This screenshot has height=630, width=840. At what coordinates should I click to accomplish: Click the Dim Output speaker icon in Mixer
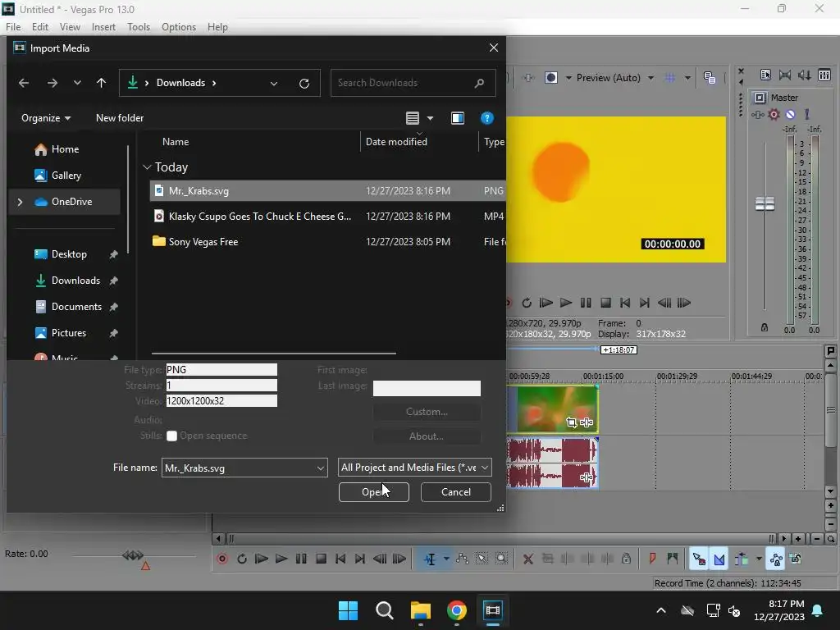[804, 75]
